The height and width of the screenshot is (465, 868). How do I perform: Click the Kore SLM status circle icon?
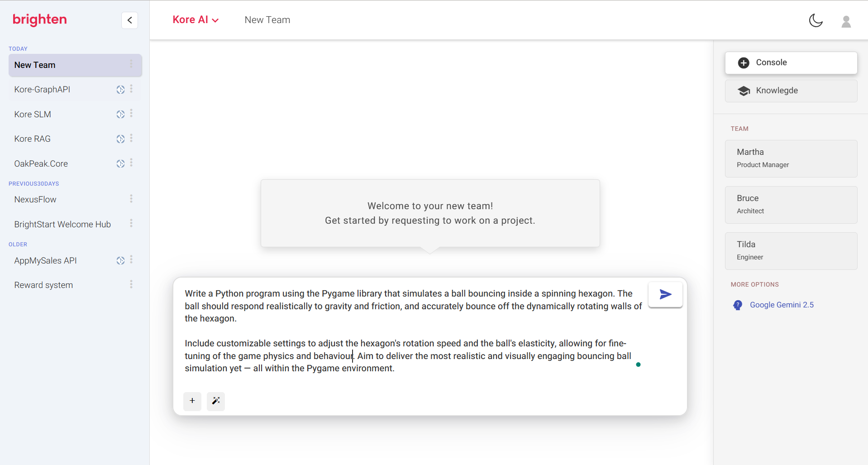(x=120, y=115)
